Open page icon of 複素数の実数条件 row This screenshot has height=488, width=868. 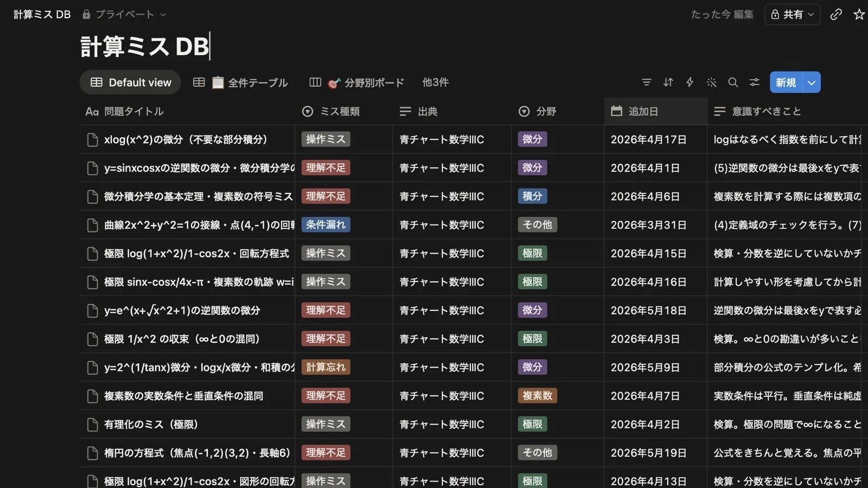[x=93, y=396]
